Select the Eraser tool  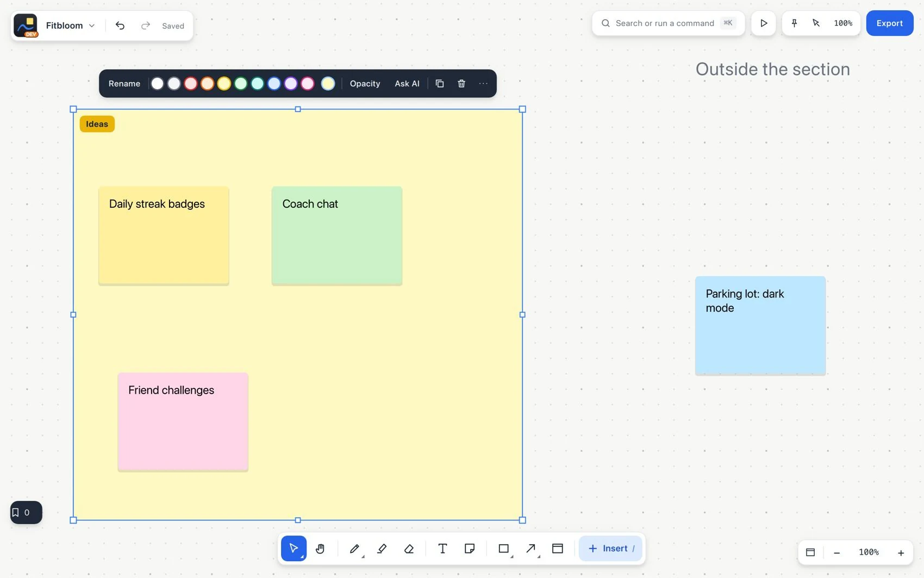coord(409,548)
